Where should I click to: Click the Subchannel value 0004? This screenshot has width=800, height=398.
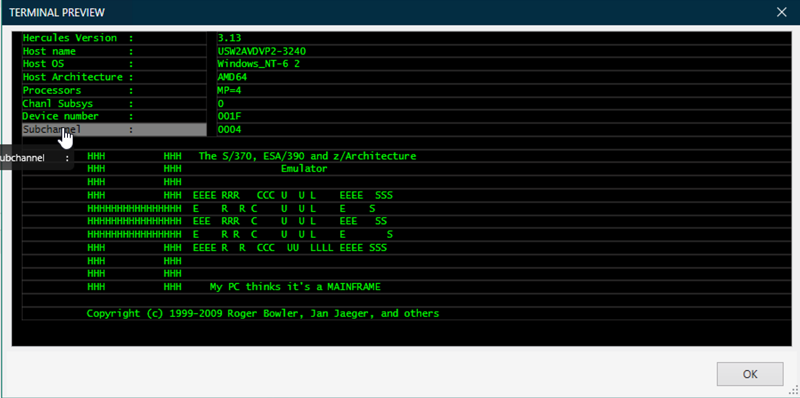click(229, 130)
